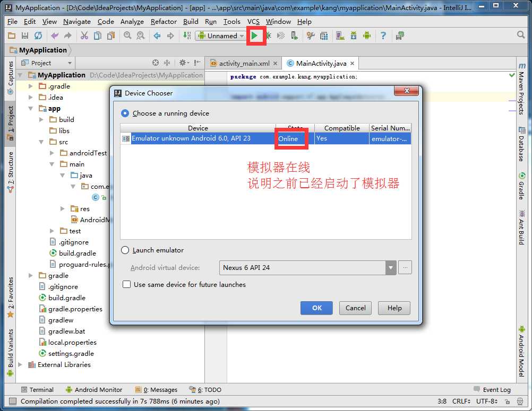Select Choose a running device option

[x=125, y=113]
